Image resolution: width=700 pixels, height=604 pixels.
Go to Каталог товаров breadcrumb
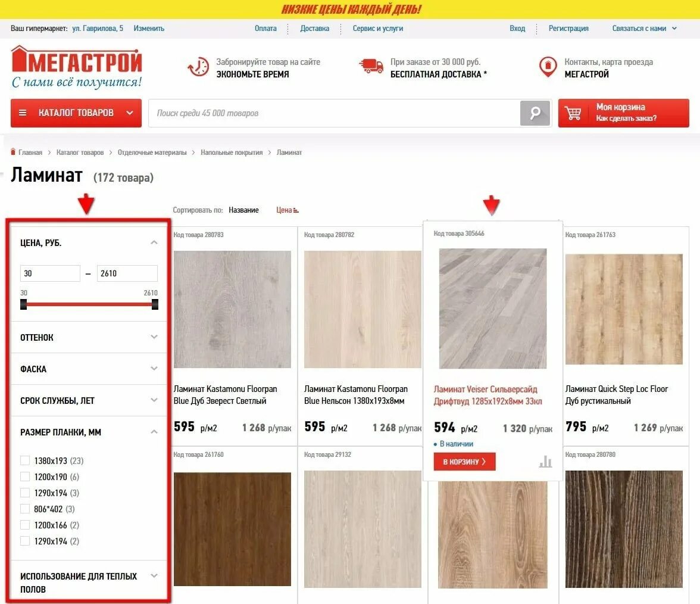tap(80, 152)
